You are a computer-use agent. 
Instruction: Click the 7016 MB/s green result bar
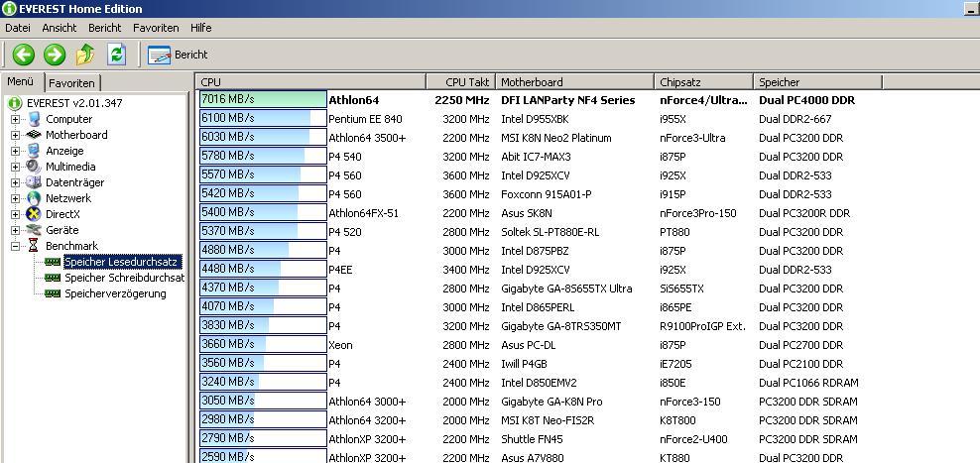tap(263, 100)
